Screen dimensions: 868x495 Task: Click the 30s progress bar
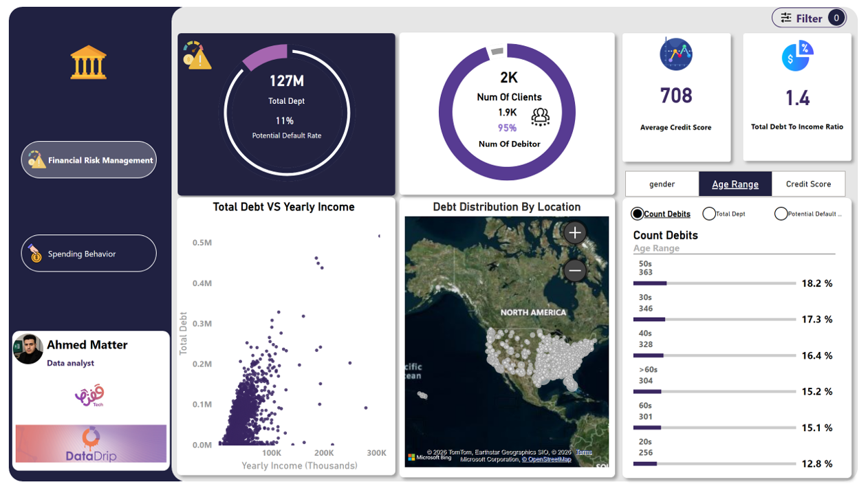coord(714,319)
